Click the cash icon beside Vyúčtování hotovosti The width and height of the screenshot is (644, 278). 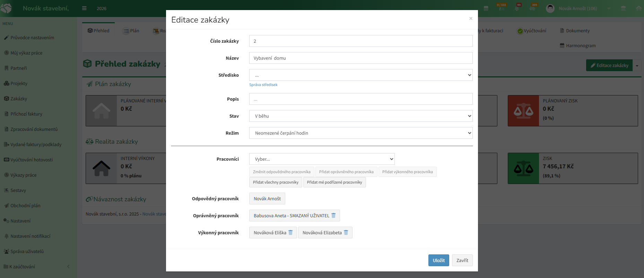coord(6,160)
